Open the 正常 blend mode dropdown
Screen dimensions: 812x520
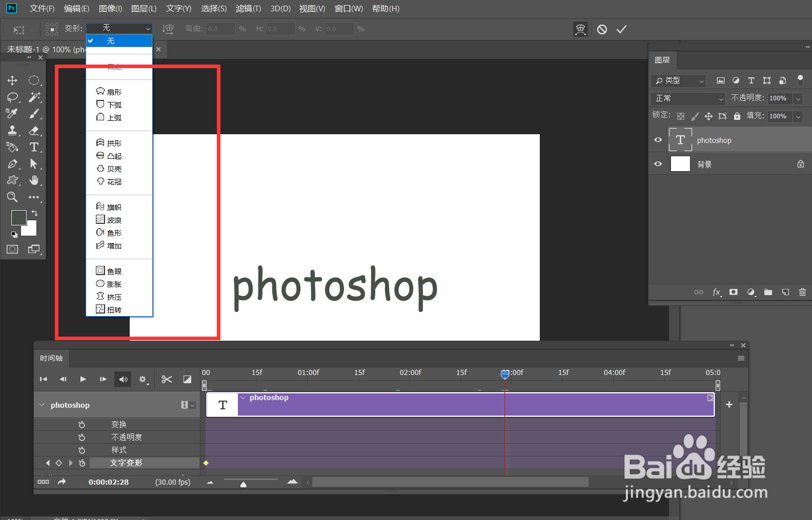(x=688, y=98)
